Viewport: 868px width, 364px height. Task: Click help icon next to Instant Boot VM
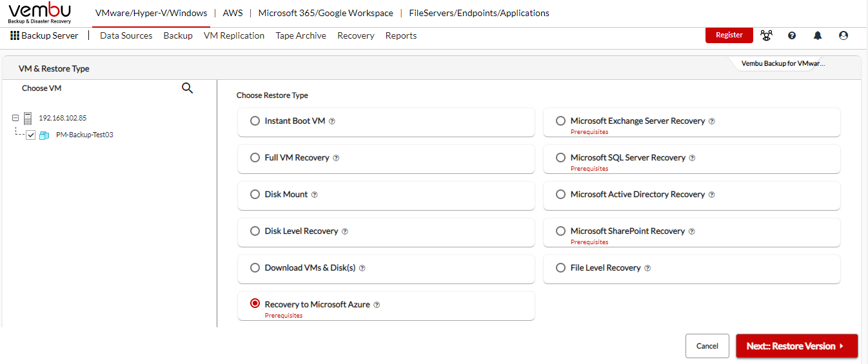click(x=332, y=121)
